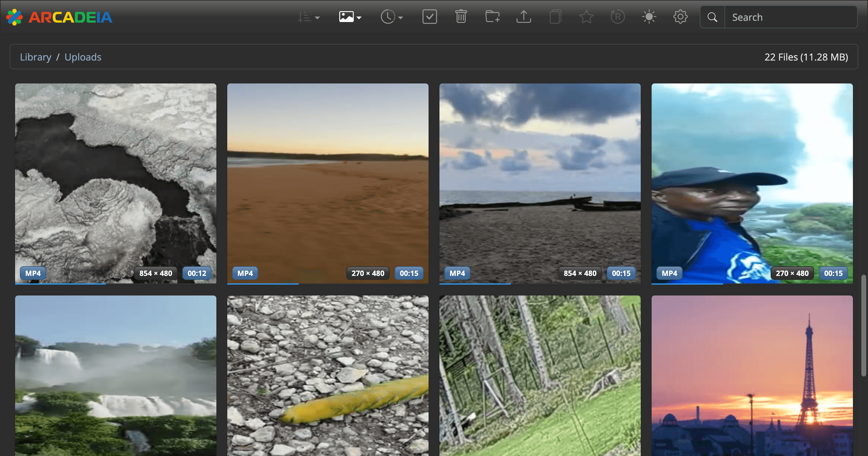This screenshot has width=868, height=456.
Task: Click the trash delete icon
Action: 461,17
